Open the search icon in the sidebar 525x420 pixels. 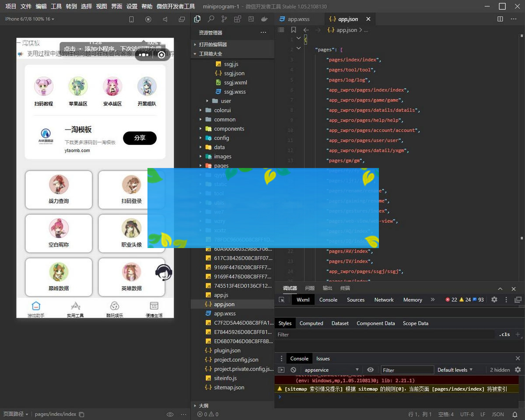pyautogui.click(x=211, y=19)
